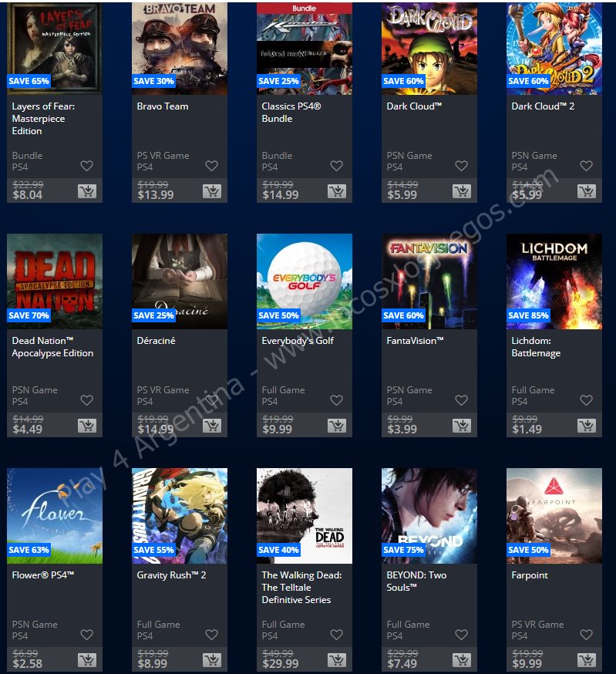This screenshot has width=616, height=674.
Task: Add Farpoint to the shopping cart
Action: (587, 660)
